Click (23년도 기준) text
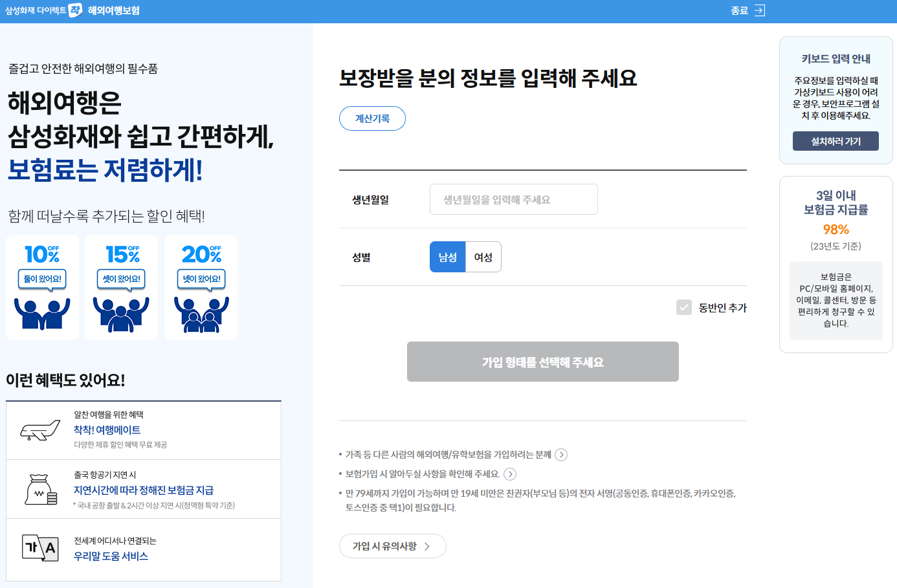This screenshot has width=897, height=588. tap(836, 246)
